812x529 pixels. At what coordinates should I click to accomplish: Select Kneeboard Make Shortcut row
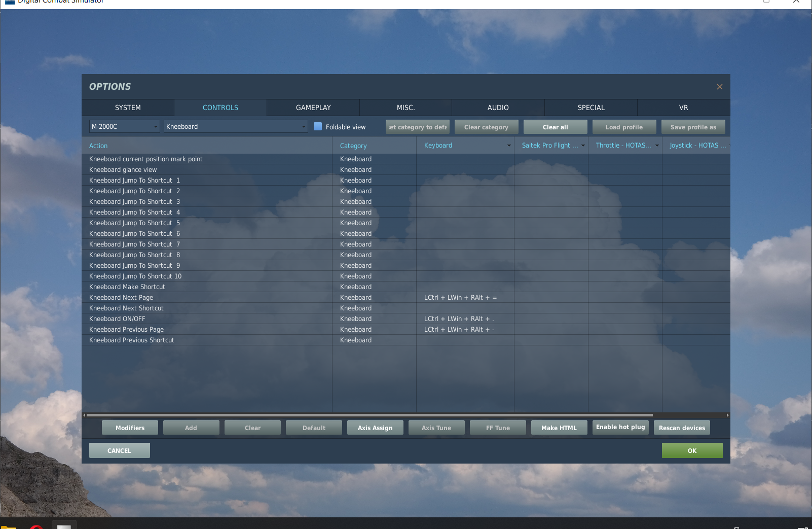(x=406, y=287)
